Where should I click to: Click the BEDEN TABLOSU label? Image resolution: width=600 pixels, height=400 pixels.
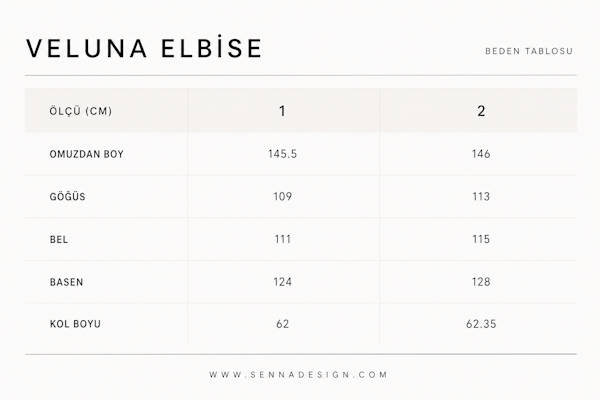[529, 51]
